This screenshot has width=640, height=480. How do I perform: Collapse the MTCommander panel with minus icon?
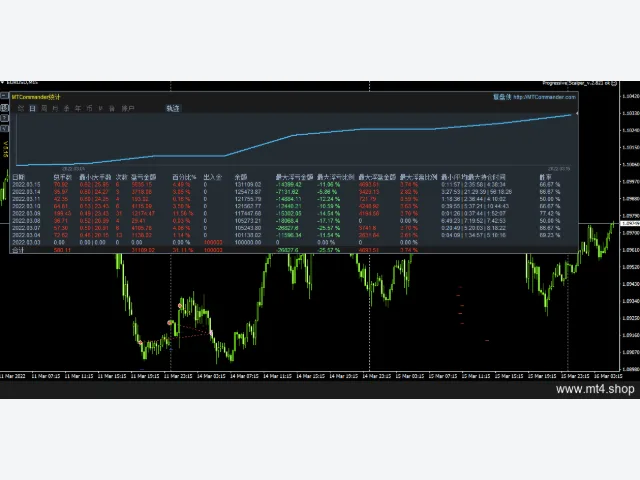(4, 96)
